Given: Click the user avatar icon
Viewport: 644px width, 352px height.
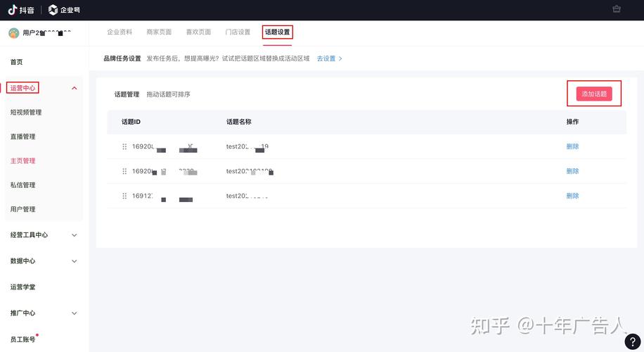Looking at the screenshot, I should click(13, 33).
